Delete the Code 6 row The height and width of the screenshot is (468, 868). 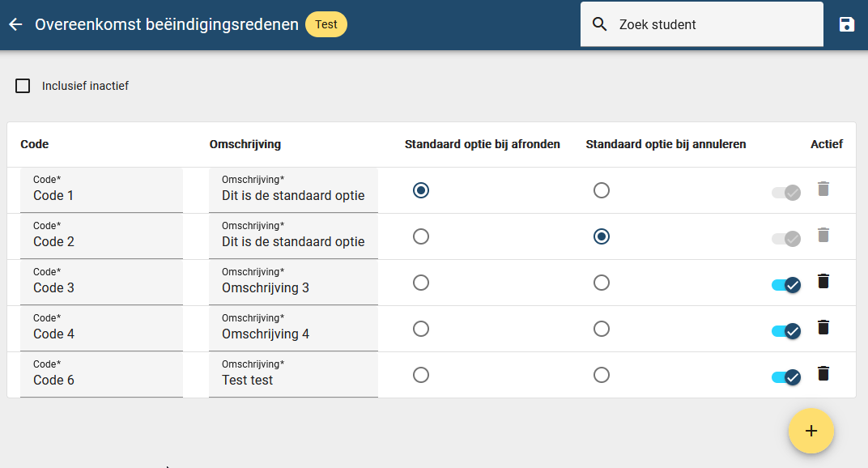tap(823, 374)
